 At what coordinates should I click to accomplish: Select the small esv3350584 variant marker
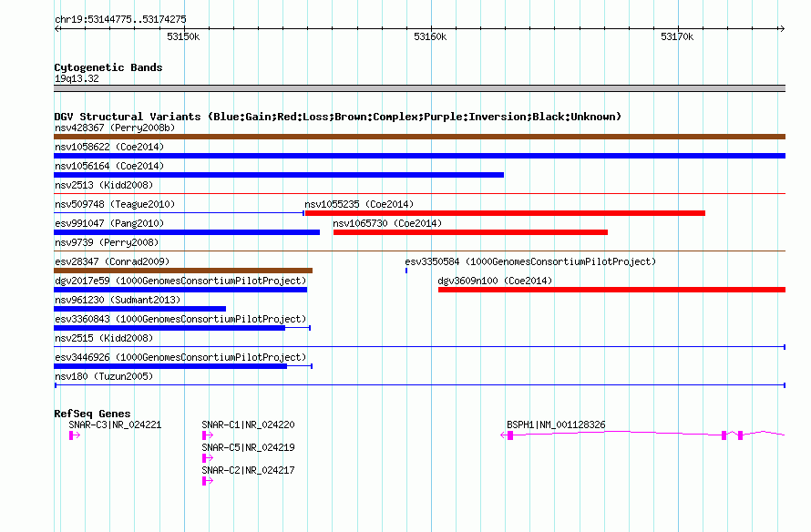406,271
